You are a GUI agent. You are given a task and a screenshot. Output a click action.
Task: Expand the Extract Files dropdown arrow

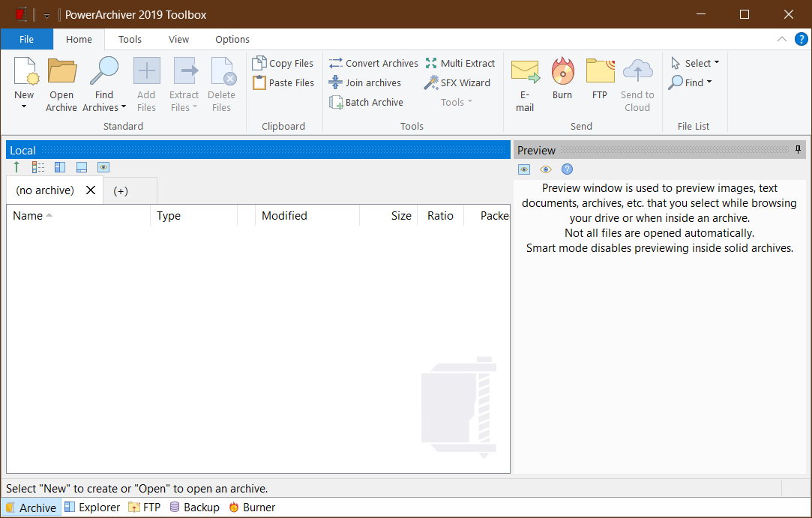coord(195,107)
